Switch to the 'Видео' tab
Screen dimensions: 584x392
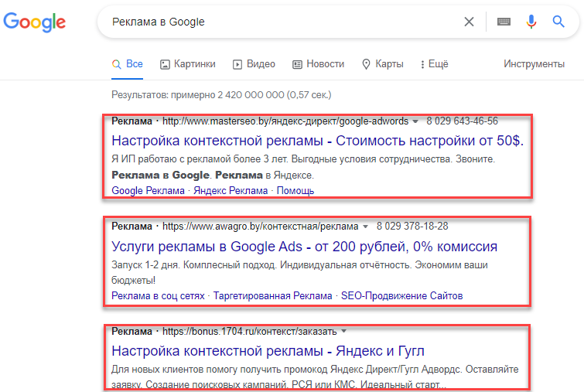click(254, 64)
